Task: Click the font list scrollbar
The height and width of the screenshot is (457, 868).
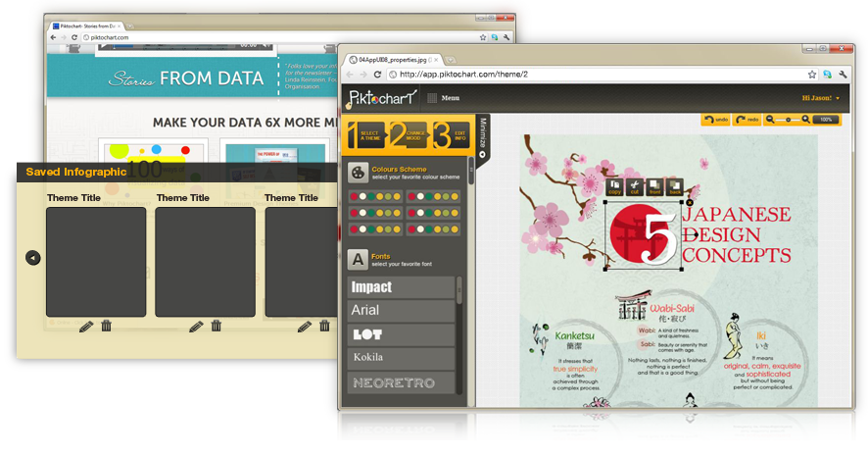Action: click(458, 289)
